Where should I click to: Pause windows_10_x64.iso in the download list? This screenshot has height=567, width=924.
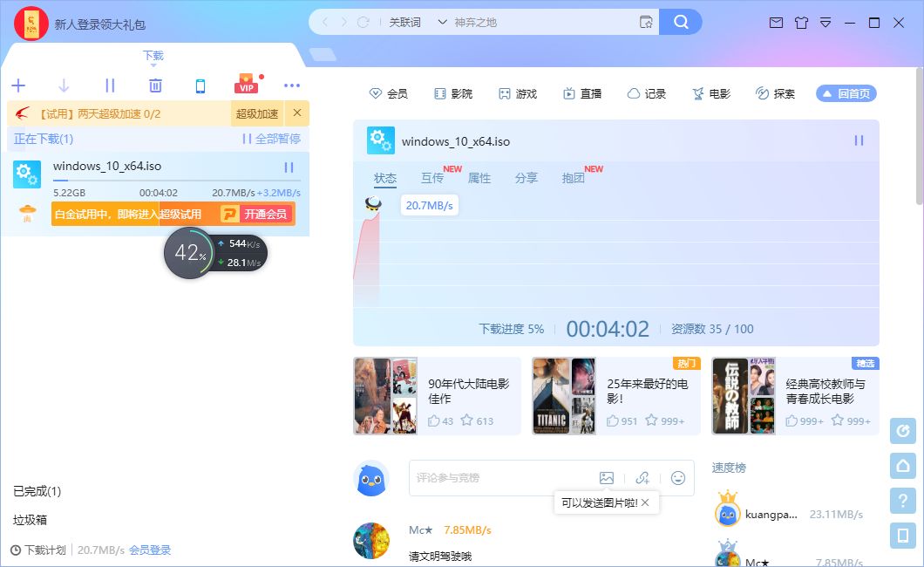[x=289, y=167]
